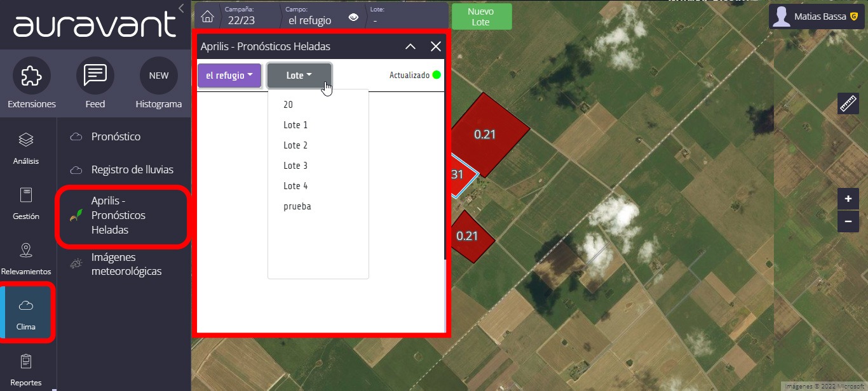Click the Nuevo Lote button
Screen dimensions: 868x391
point(481,17)
